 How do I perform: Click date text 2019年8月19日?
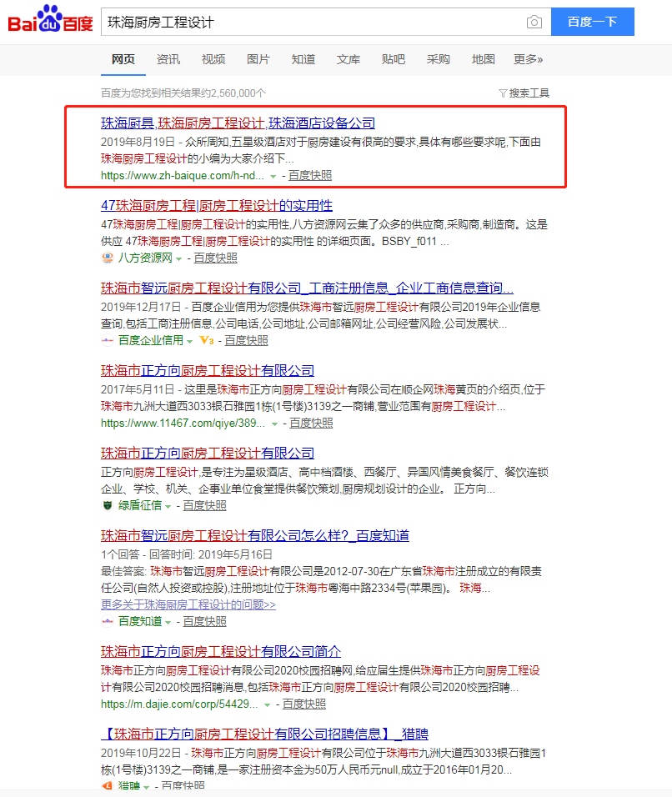coord(138,142)
